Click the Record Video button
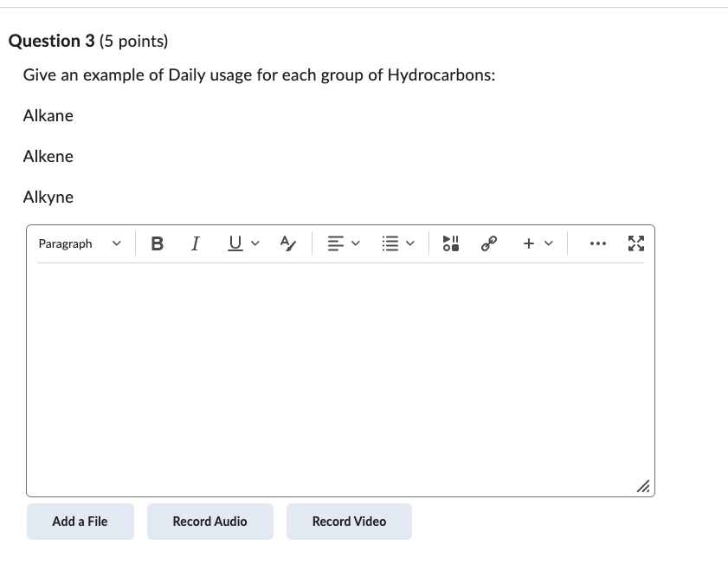Viewport: 728px width, 577px height. [x=349, y=521]
